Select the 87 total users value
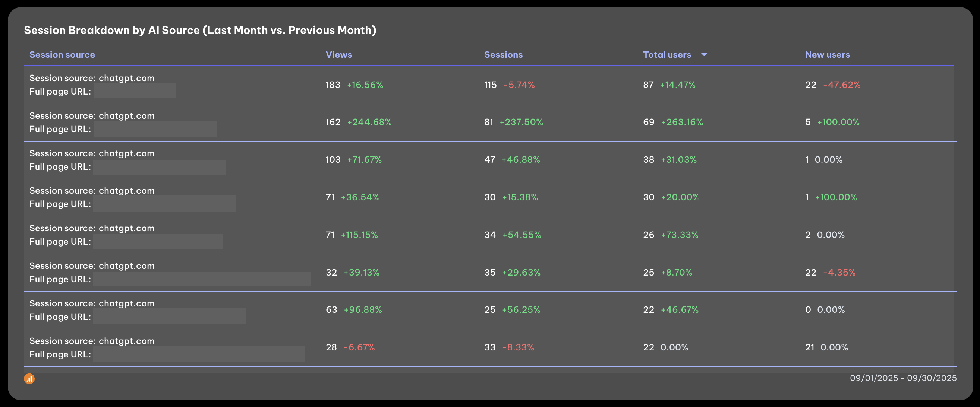Image resolution: width=980 pixels, height=407 pixels. (649, 85)
